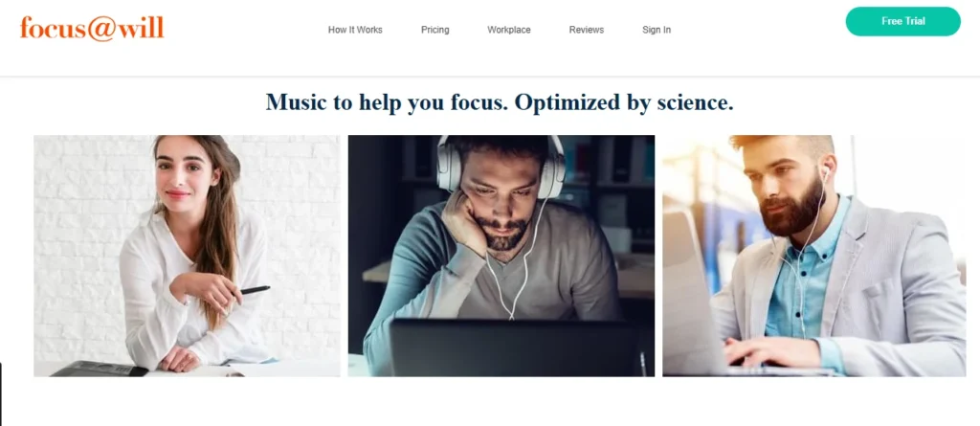This screenshot has width=980, height=426.
Task: Choose the bearded man in gray blazer photo
Action: [x=813, y=256]
